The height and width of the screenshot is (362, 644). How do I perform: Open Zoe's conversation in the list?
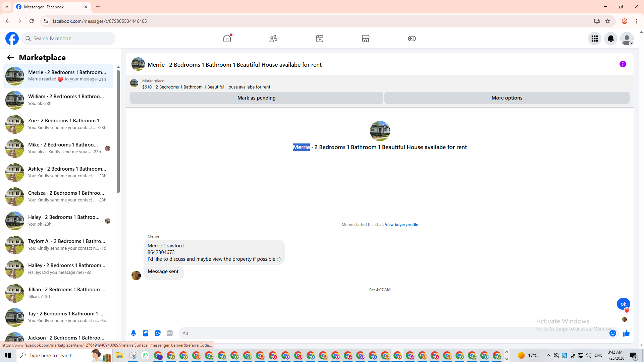pyautogui.click(x=58, y=124)
